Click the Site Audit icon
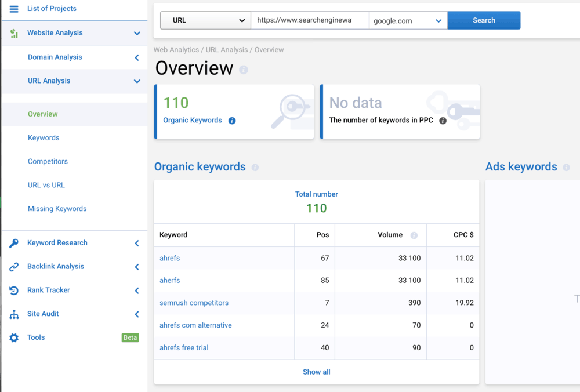This screenshot has width=580, height=392. [14, 314]
